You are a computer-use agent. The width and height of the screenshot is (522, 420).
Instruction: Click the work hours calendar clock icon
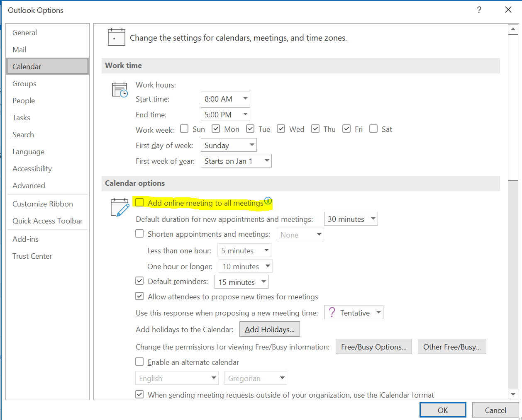pos(120,90)
